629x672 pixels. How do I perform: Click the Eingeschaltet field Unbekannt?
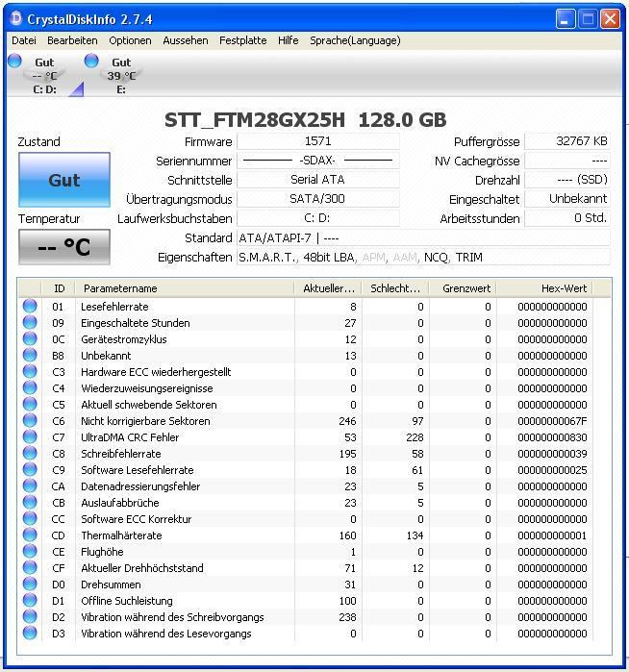coord(567,199)
